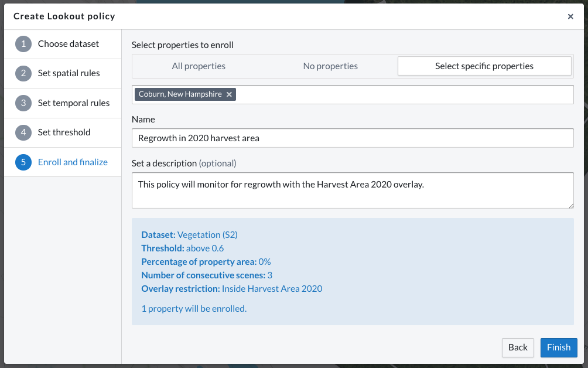Screen dimensions: 588x368
Task: Select the All properties option
Action: (199, 66)
